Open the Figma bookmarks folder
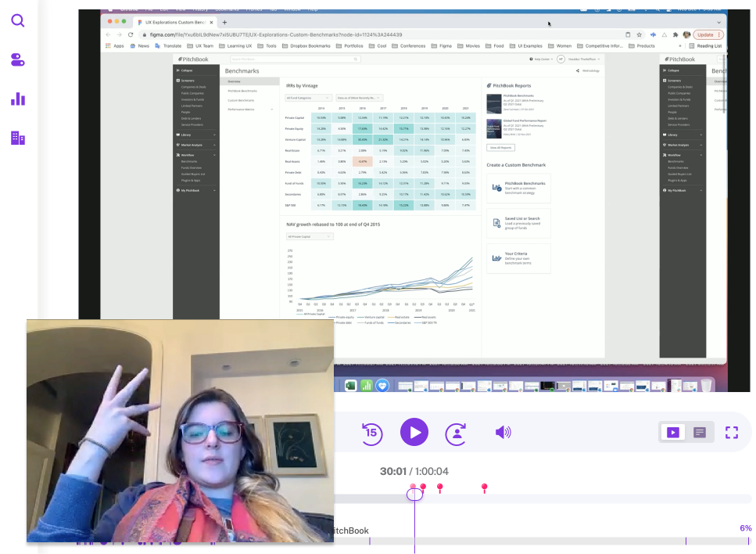This screenshot has width=756, height=554. pos(441,46)
